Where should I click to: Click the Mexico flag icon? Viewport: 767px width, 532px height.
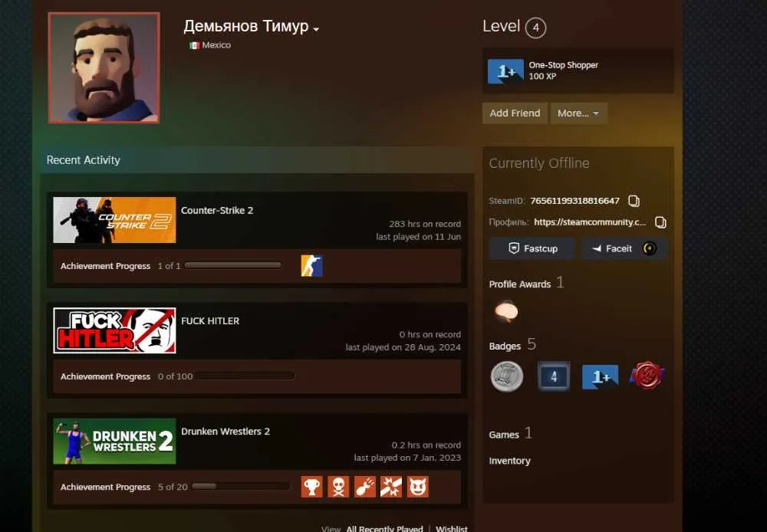pos(194,45)
